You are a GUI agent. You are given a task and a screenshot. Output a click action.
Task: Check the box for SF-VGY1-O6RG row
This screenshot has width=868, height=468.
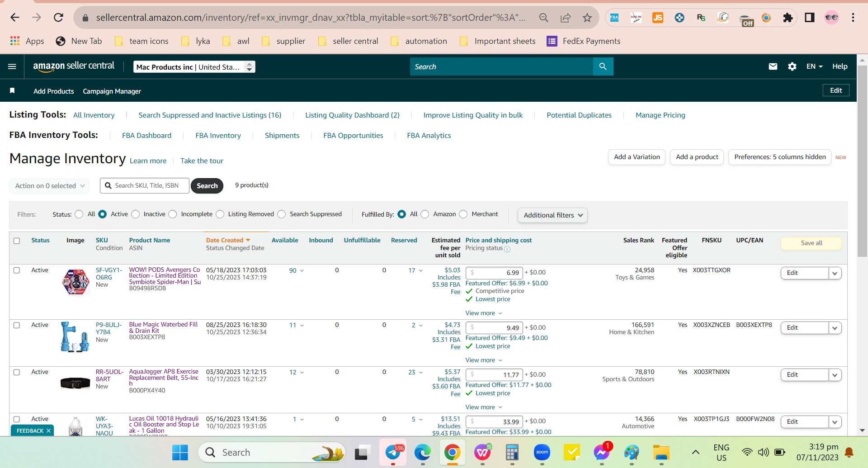[x=17, y=270]
